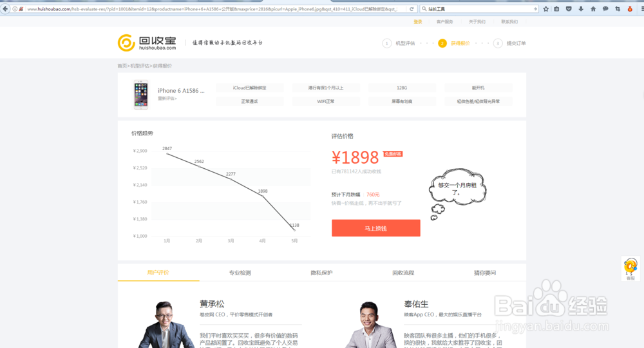Click the 够交一个月房租了 thought bubble

pyautogui.click(x=457, y=188)
